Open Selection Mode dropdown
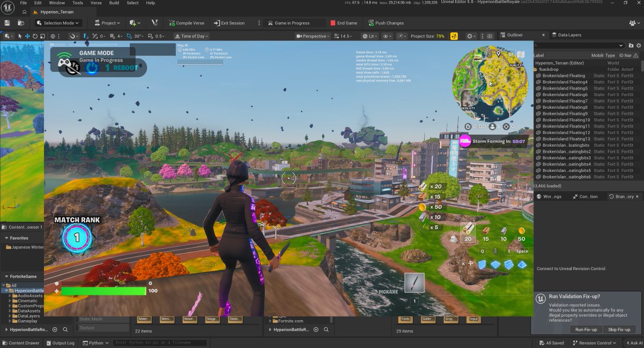 pyautogui.click(x=58, y=23)
